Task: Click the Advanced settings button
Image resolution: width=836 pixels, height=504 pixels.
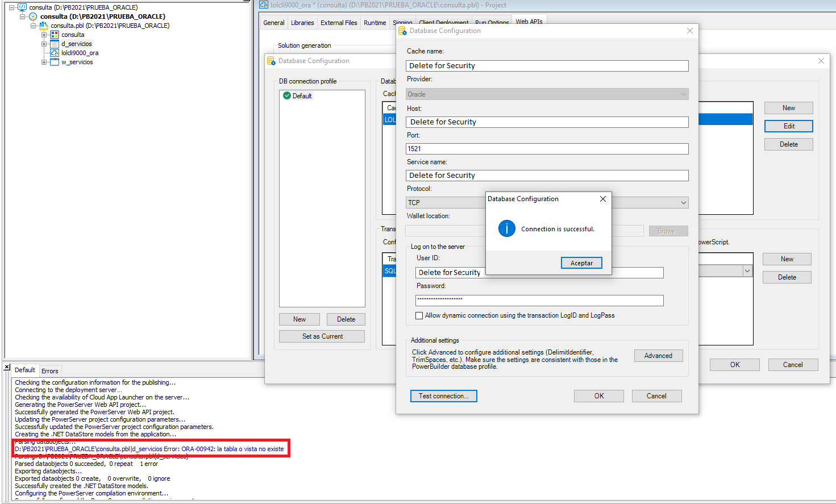Action: [x=658, y=356]
